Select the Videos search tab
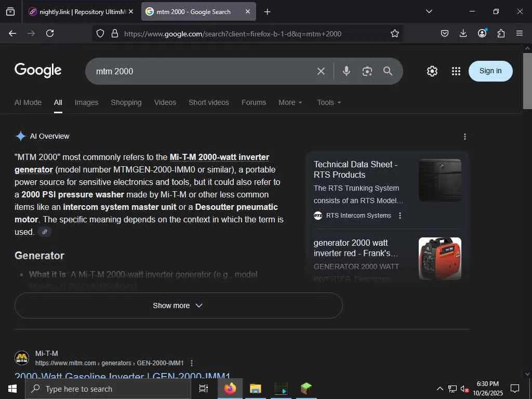The height and width of the screenshot is (399, 532). [x=165, y=102]
